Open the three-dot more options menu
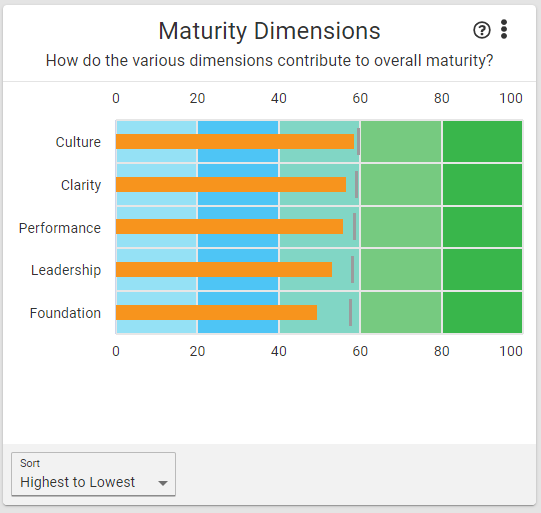Viewport: 541px width, 513px height. pos(504,29)
